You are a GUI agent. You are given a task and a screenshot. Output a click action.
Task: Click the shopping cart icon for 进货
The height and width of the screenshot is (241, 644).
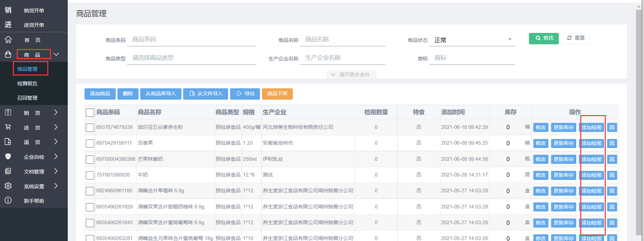8,127
